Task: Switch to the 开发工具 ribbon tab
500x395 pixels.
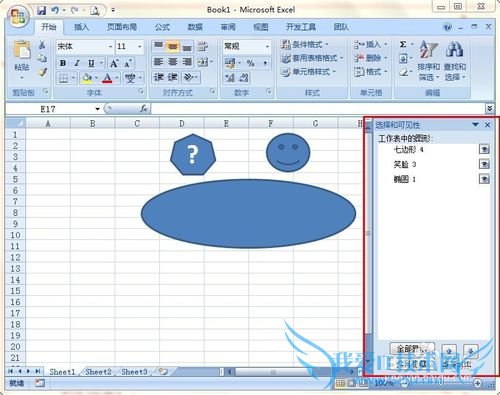Action: click(x=301, y=27)
